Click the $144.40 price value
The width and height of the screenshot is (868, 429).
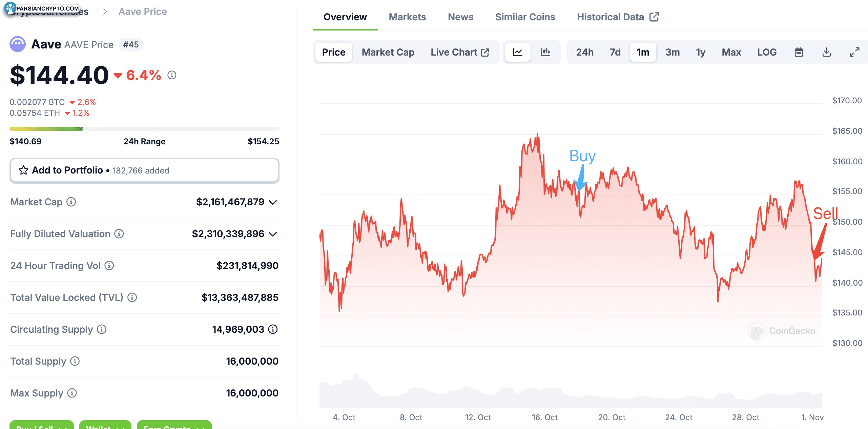[59, 75]
